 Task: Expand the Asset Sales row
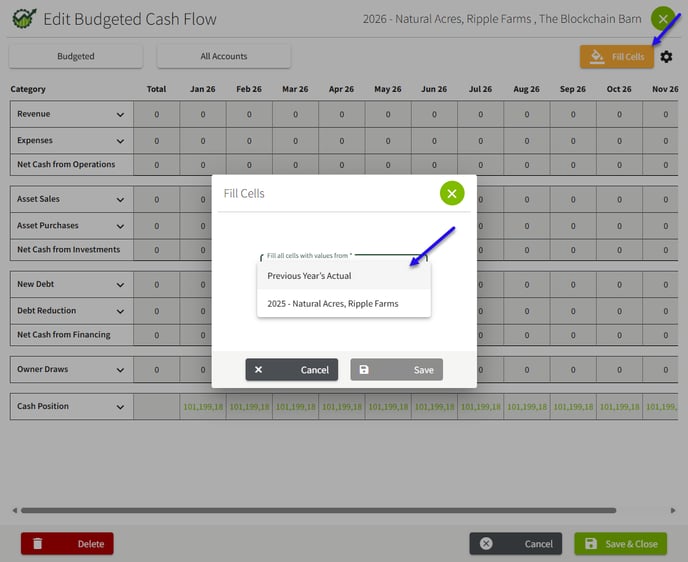coord(121,200)
